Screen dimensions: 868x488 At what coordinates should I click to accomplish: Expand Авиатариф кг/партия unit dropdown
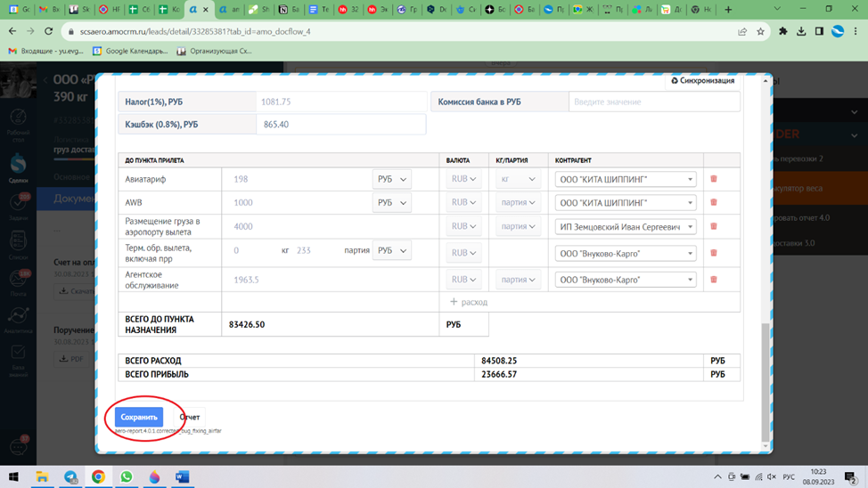point(518,179)
